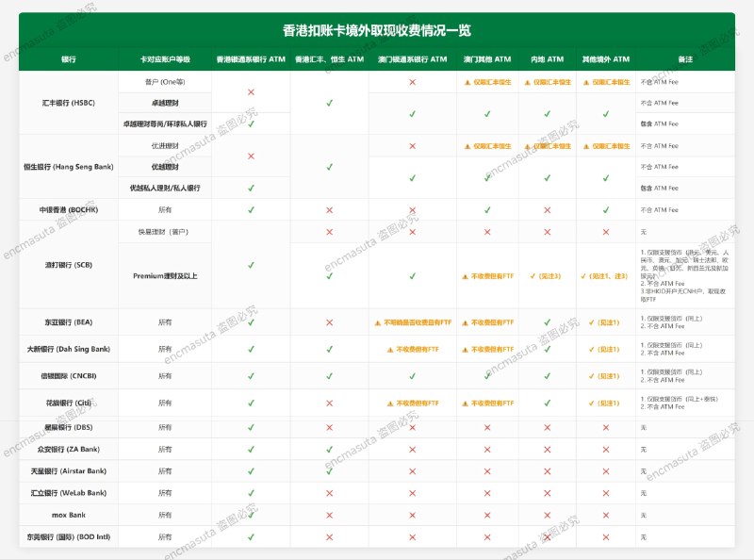Click the 所有 cell in the mox Bank row
The height and width of the screenshot is (560, 754).
click(x=165, y=515)
